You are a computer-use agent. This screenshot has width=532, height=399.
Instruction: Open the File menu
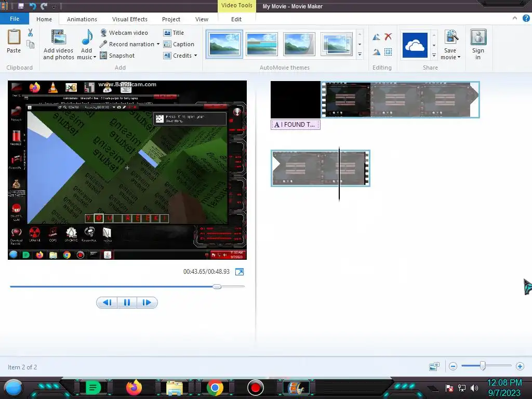[x=15, y=19]
